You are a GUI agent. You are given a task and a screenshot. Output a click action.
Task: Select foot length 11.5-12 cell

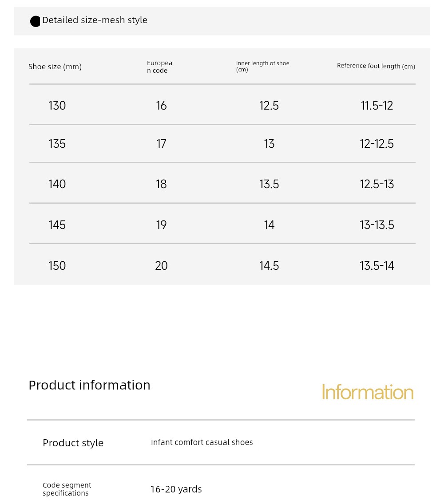(x=377, y=106)
